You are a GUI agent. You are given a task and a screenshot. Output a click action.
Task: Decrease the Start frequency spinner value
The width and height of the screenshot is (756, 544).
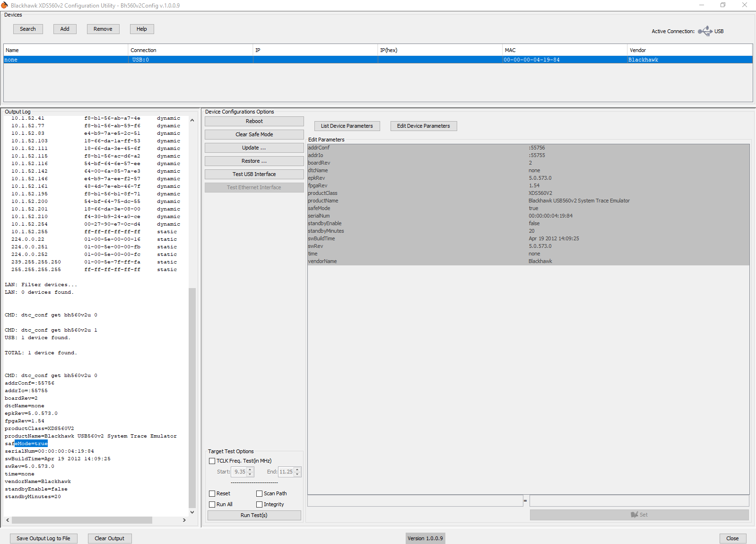point(250,474)
